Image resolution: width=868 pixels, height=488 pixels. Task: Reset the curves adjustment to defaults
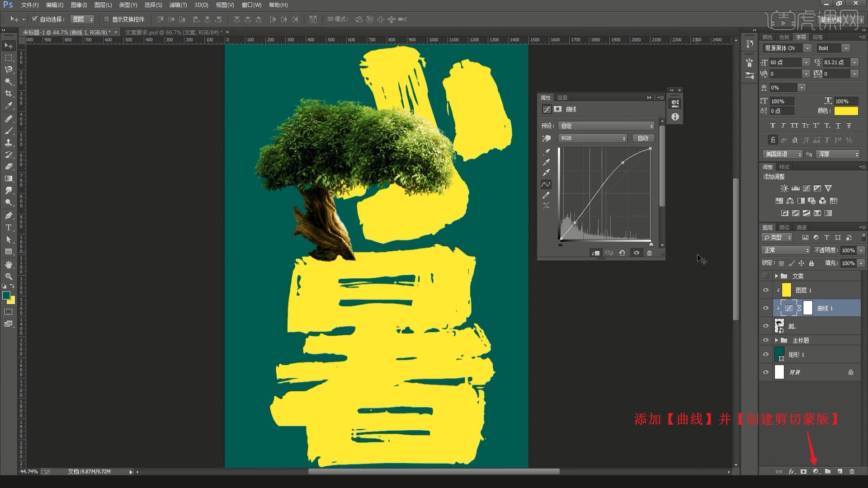(622, 253)
